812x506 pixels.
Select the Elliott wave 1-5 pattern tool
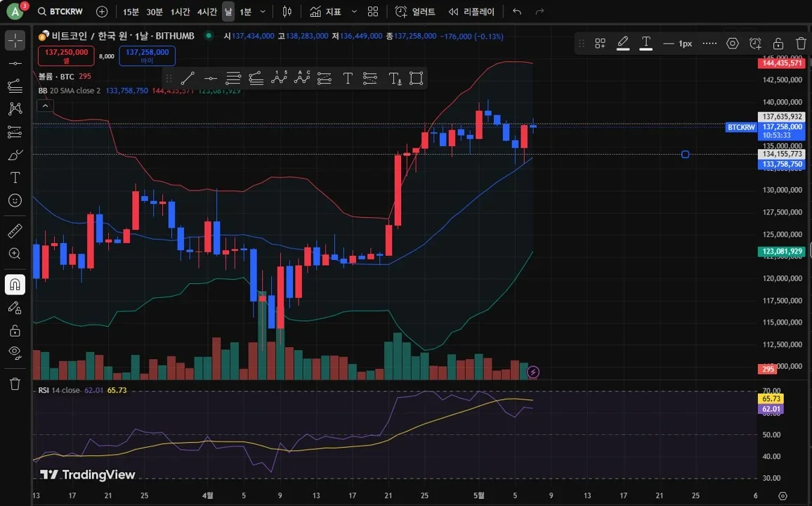click(279, 78)
